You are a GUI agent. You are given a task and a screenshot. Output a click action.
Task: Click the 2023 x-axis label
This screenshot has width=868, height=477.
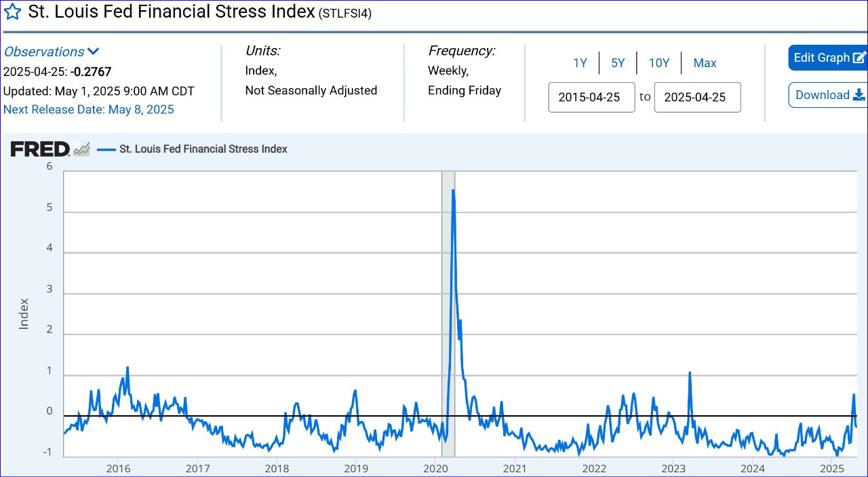point(673,469)
